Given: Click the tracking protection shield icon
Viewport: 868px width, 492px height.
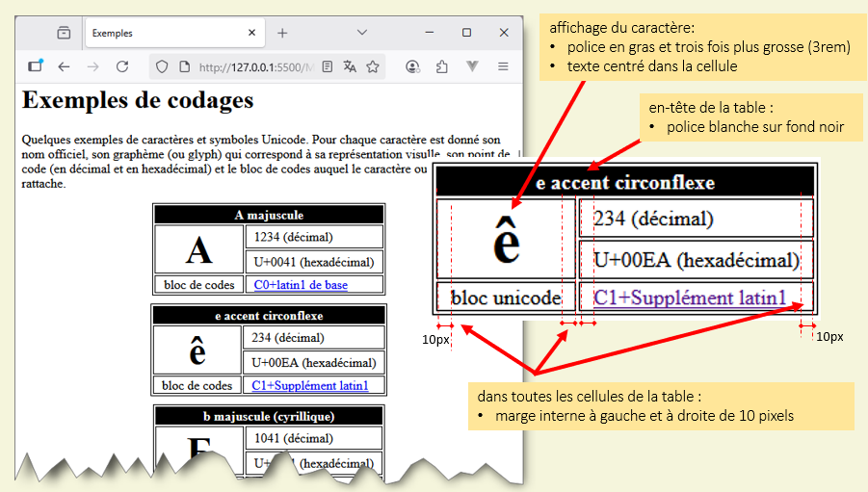Looking at the screenshot, I should point(162,66).
